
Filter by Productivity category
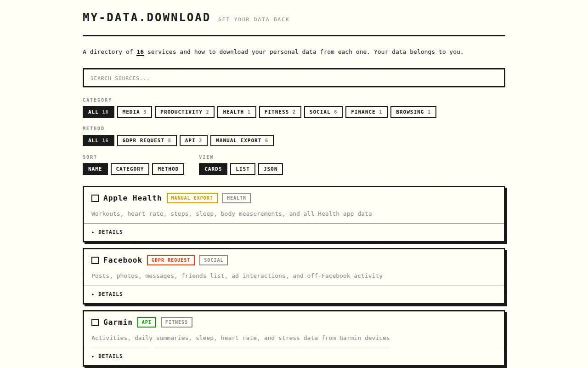pos(185,112)
